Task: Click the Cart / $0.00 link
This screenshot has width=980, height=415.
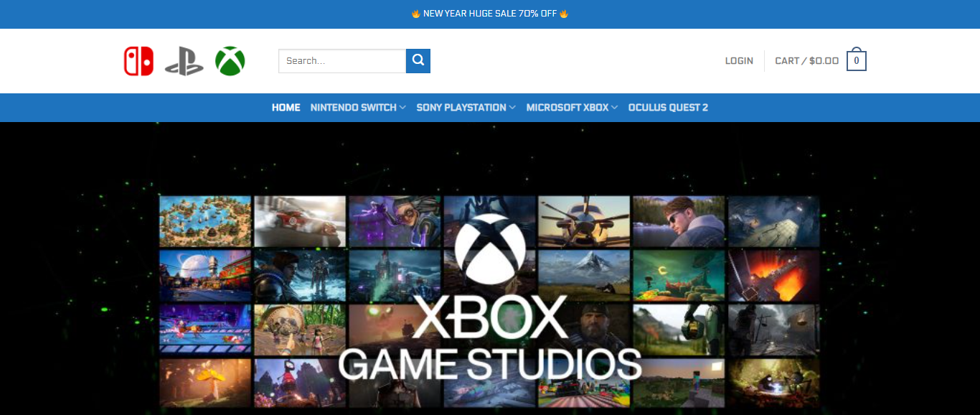Action: 806,61
